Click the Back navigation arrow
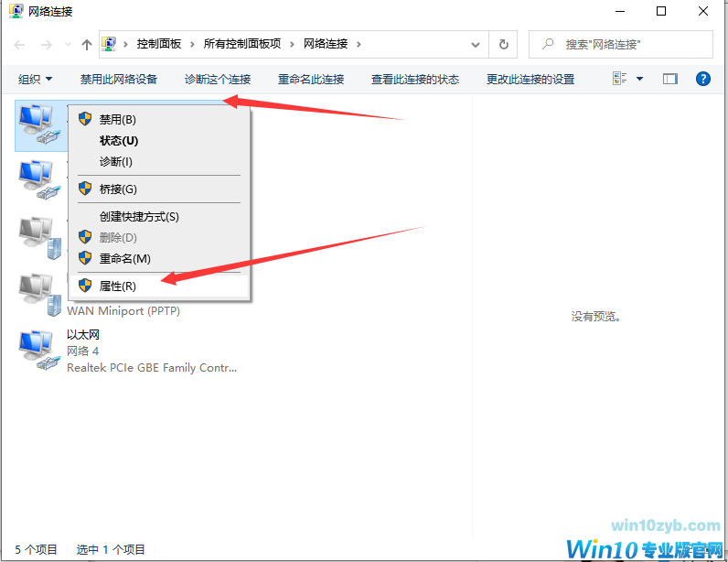Image resolution: width=728 pixels, height=562 pixels. coord(19,45)
